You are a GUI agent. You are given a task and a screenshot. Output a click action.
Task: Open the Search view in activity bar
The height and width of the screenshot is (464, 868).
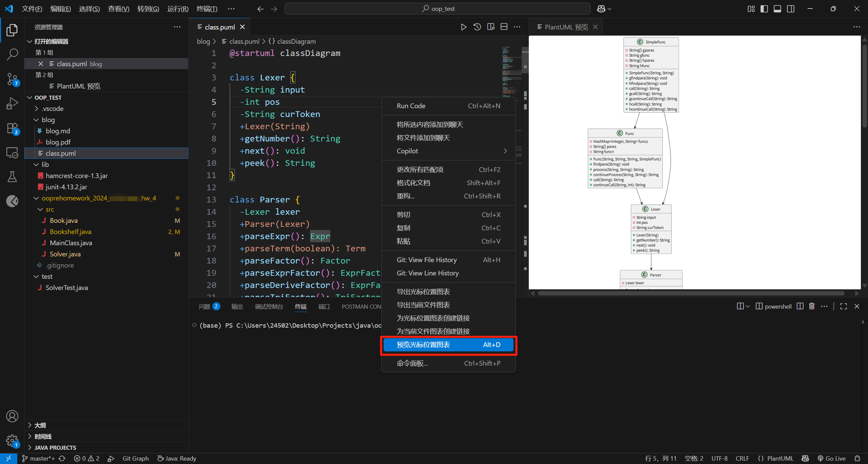[x=12, y=54]
